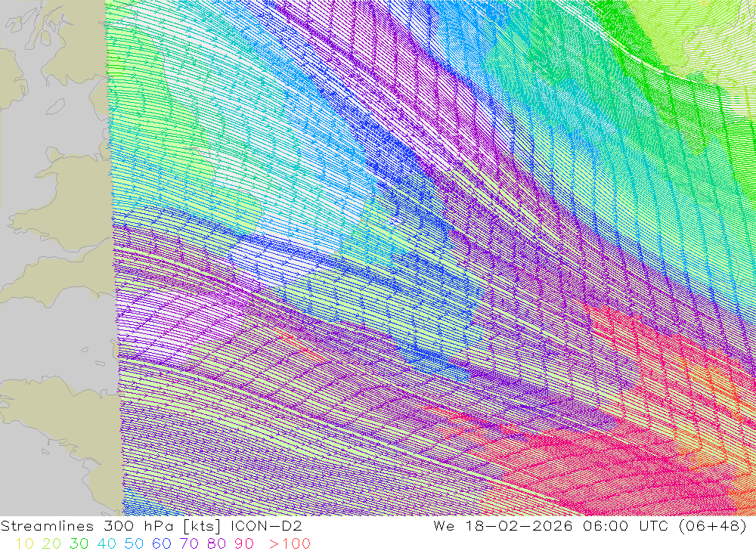Select the light green 20 kts legend value
This screenshot has width=756, height=554.
[51, 544]
